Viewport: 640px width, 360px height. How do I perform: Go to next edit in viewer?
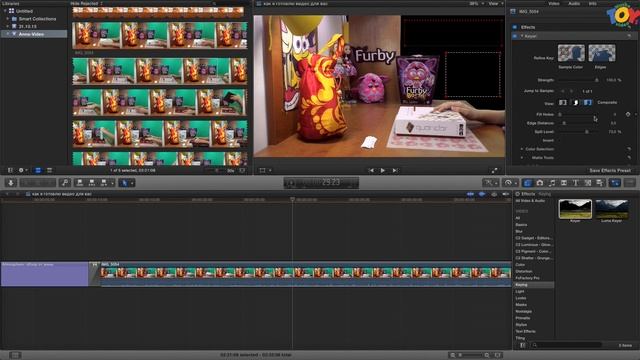[395, 170]
